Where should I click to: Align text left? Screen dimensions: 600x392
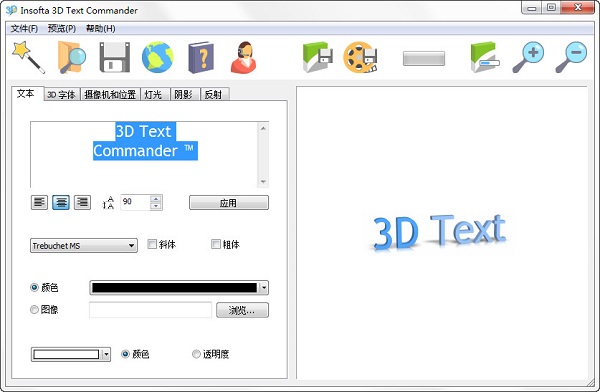39,202
